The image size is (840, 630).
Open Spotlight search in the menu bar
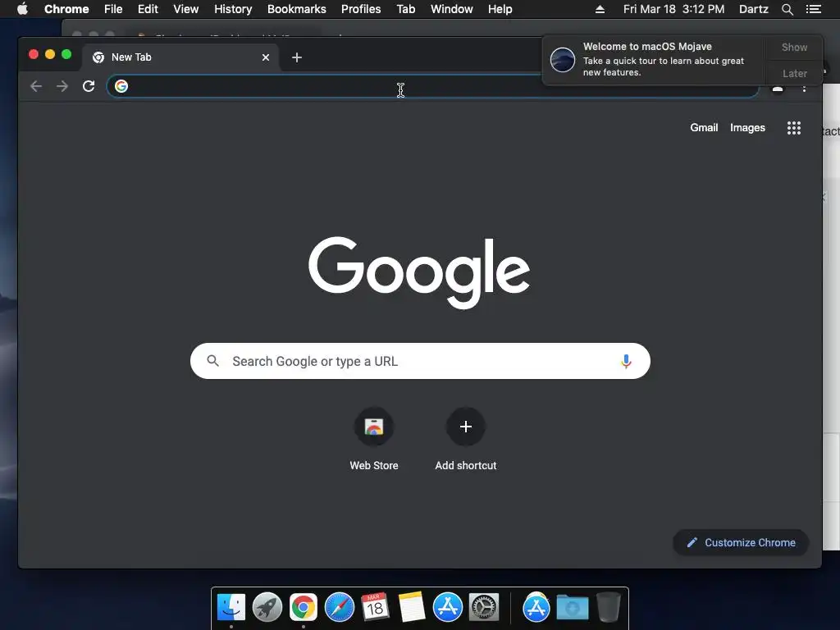click(787, 9)
